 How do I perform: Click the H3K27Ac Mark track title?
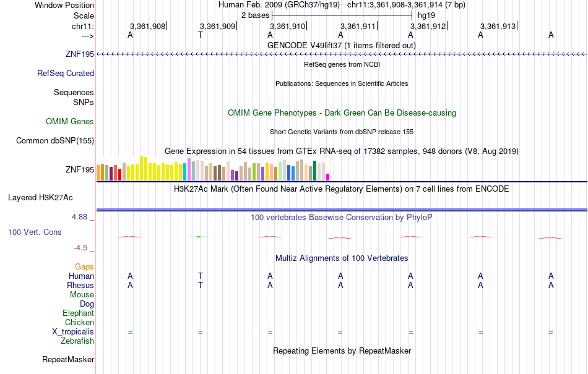click(x=341, y=189)
